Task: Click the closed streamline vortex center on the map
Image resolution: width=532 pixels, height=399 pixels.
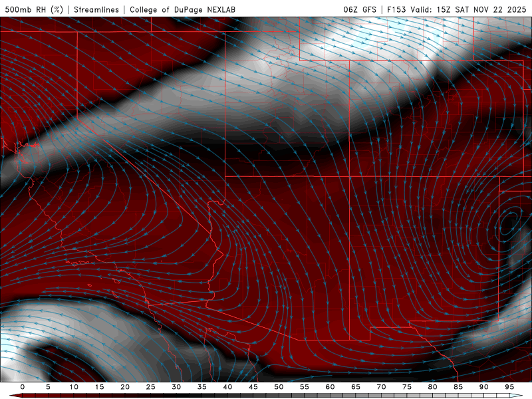Action: pos(509,223)
